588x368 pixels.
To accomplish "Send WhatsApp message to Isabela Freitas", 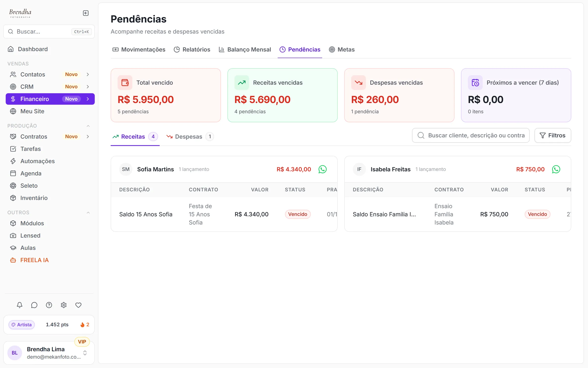I will 556,169.
